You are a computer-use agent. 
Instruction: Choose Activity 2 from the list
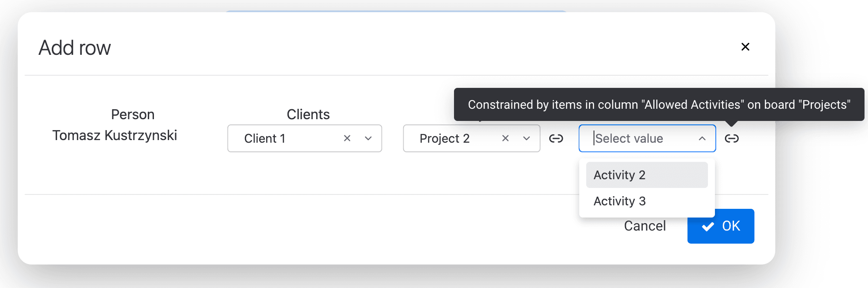647,175
